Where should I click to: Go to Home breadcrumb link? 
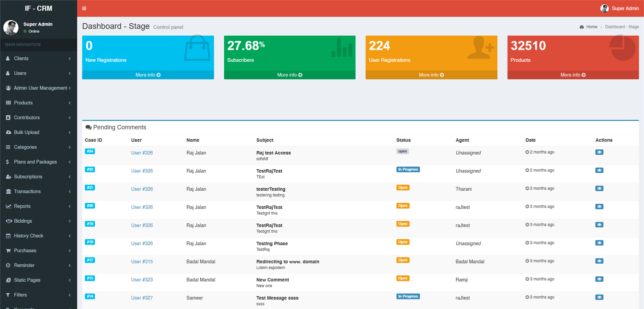592,27
